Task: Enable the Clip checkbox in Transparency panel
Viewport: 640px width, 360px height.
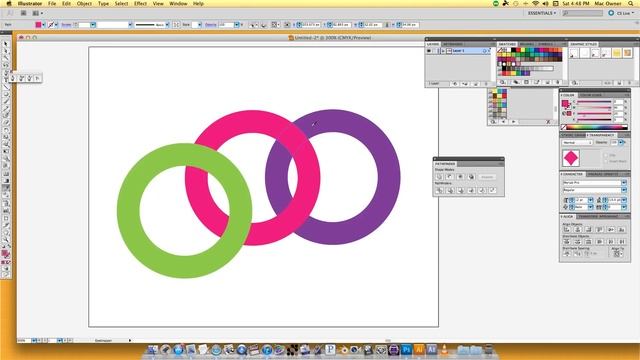Action: 606,155
